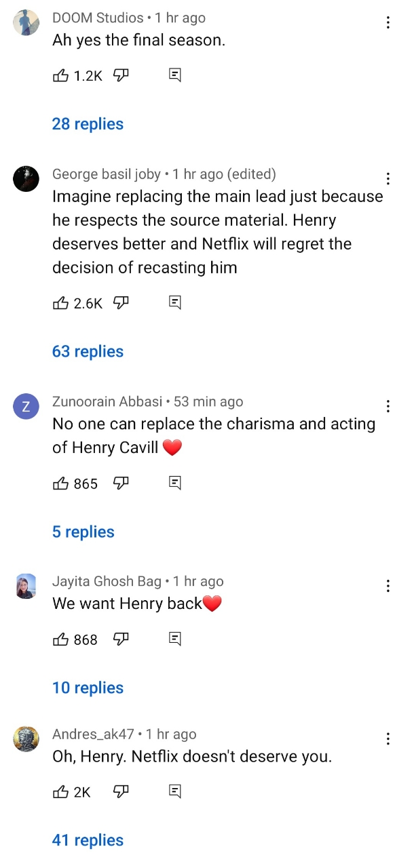Viewport: 414px width, 868px height.
Task: Open 41 replies under Andres_ak47
Action: 88,840
